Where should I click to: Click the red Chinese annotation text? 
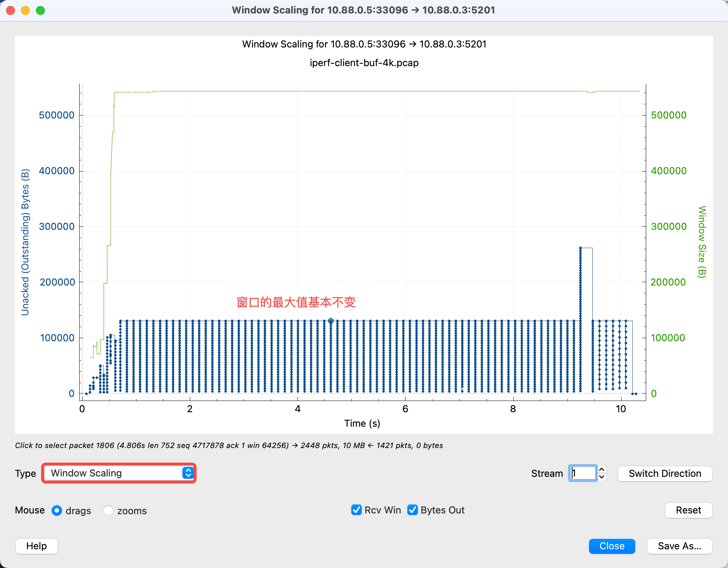[296, 302]
